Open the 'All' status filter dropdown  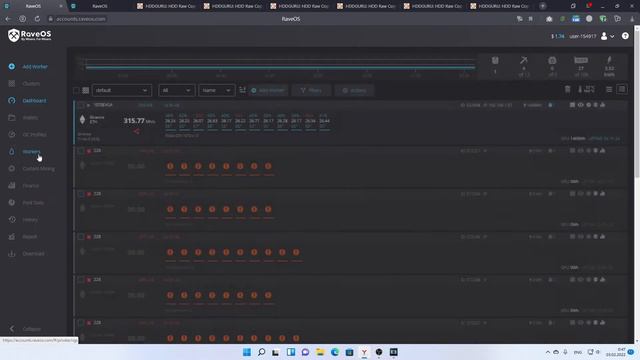coord(176,90)
